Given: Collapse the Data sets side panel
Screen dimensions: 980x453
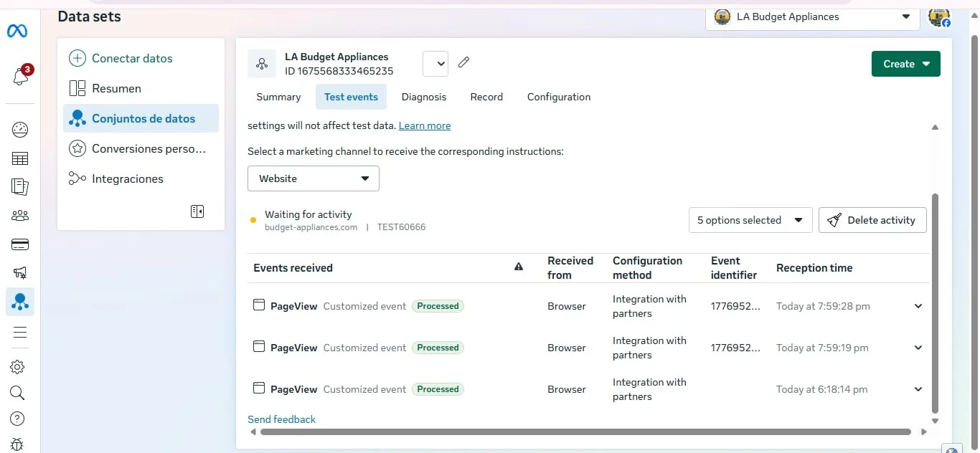Looking at the screenshot, I should (197, 211).
